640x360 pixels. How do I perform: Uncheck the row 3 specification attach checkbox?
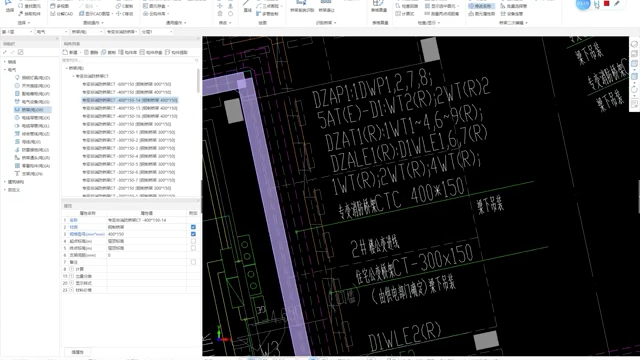point(193,234)
